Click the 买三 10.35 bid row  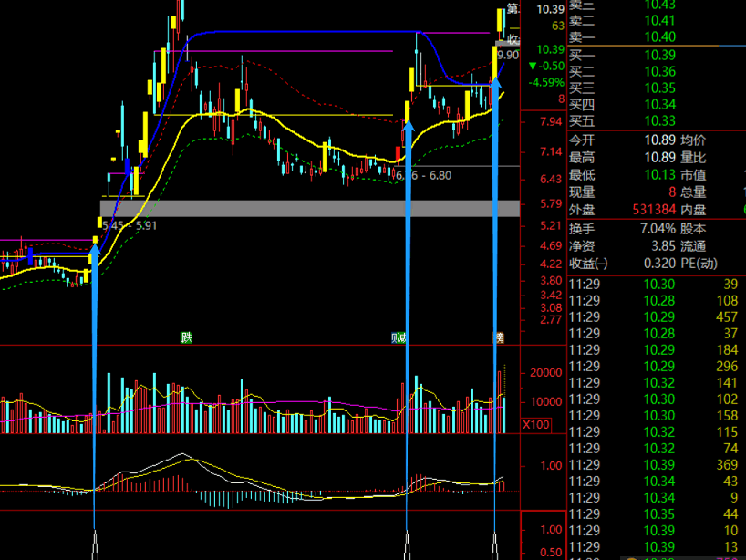(x=623, y=88)
